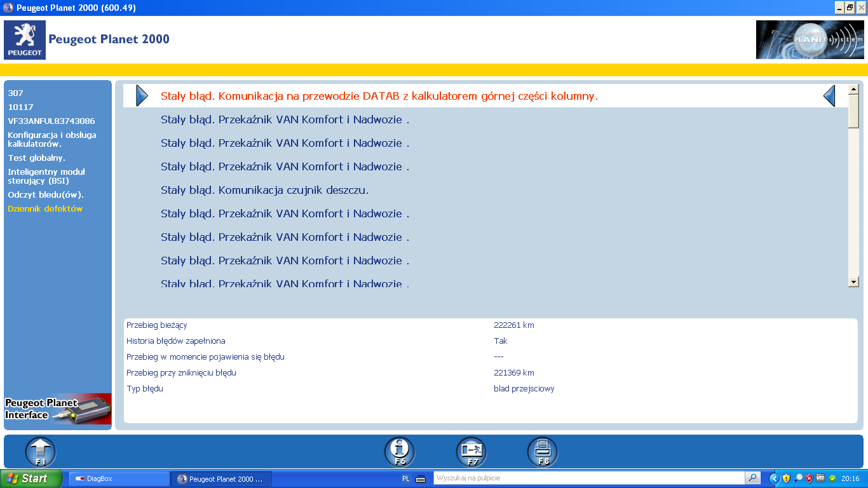868x488 pixels.
Task: Click the 221369 km value
Action: pos(514,373)
